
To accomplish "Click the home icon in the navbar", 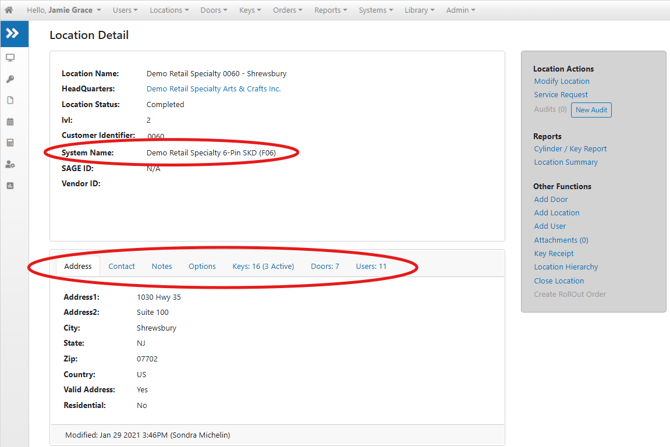I will coord(10,10).
